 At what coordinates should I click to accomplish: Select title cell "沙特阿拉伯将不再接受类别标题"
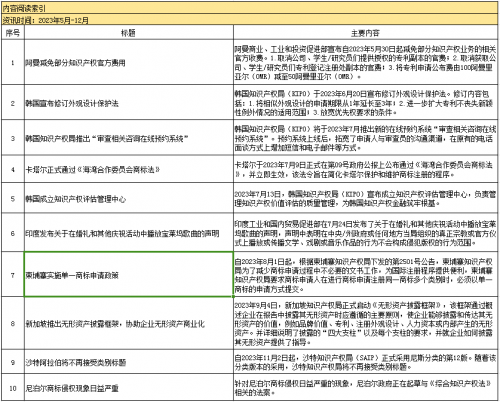coord(129,362)
